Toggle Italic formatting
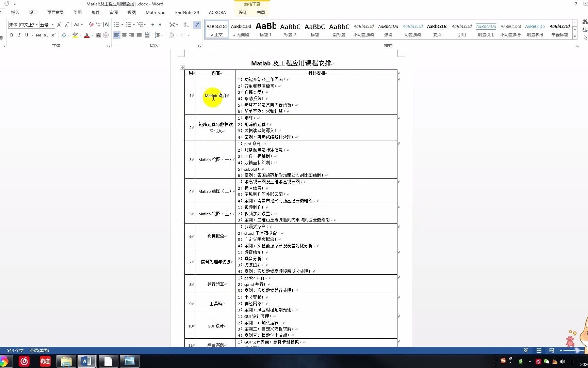Viewport: 588px width, 368px height. 19,35
